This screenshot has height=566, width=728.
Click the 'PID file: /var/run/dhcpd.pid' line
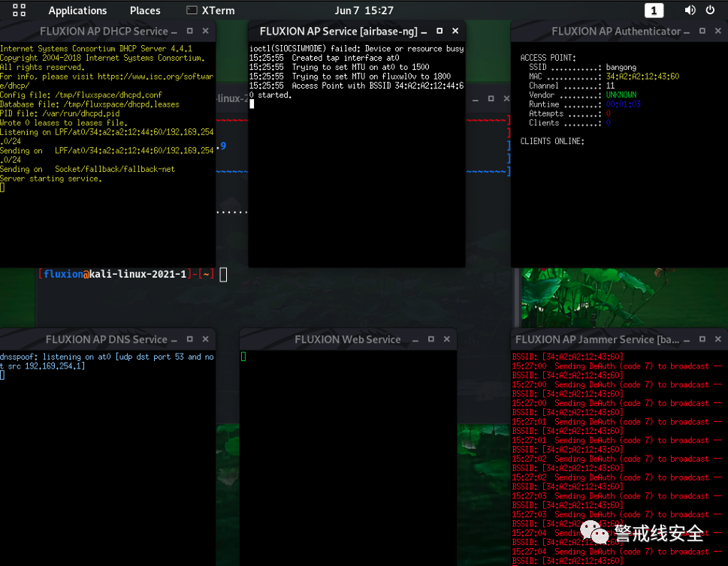60,113
